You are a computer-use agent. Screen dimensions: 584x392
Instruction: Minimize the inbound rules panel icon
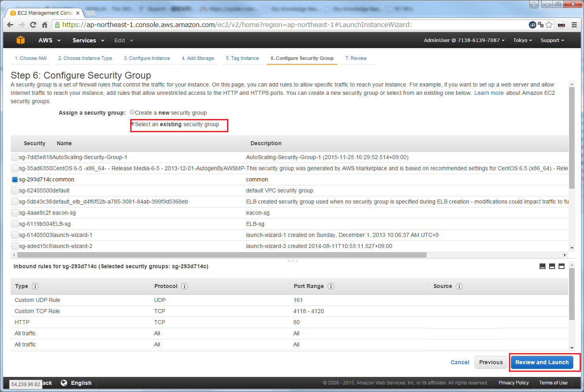click(x=542, y=266)
